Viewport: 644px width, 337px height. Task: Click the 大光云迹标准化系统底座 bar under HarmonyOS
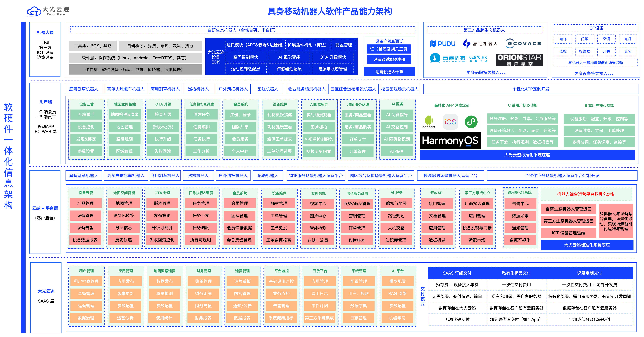(527, 155)
